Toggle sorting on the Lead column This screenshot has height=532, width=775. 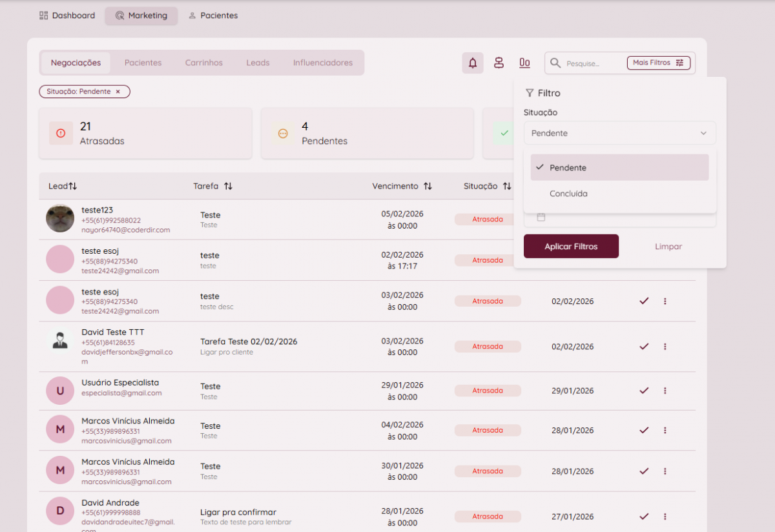click(72, 186)
